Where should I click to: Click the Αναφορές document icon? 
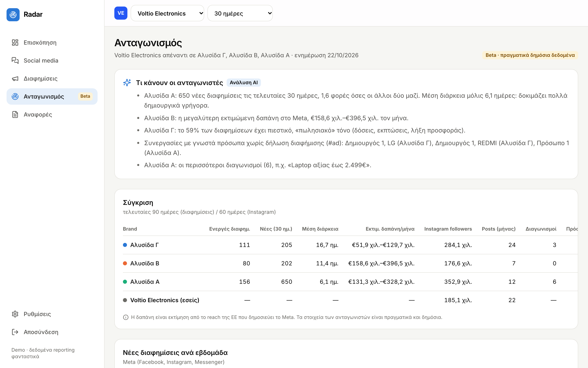pyautogui.click(x=15, y=115)
